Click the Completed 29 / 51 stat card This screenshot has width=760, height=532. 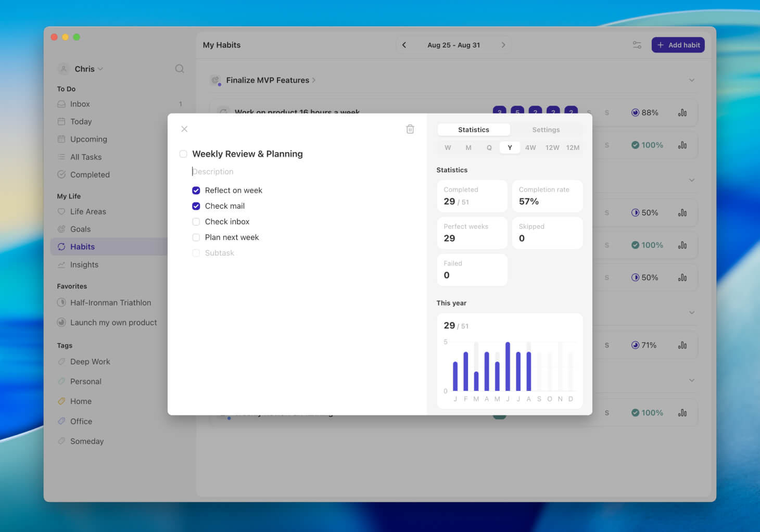click(472, 196)
